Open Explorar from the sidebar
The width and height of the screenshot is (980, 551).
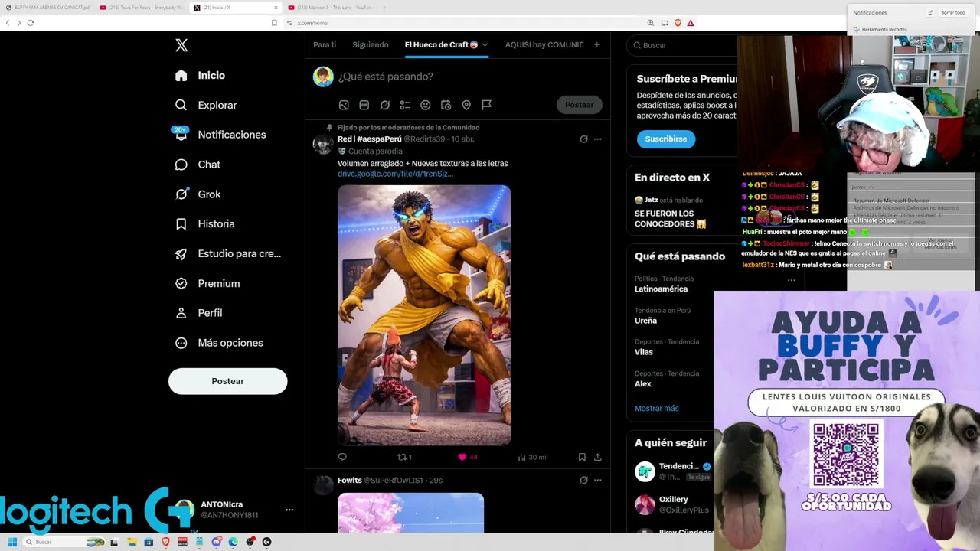(205, 105)
